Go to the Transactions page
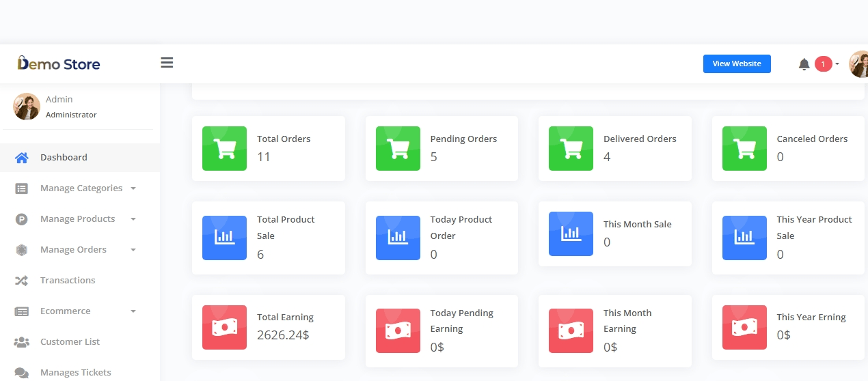Screen dimensions: 868x381 (67, 281)
